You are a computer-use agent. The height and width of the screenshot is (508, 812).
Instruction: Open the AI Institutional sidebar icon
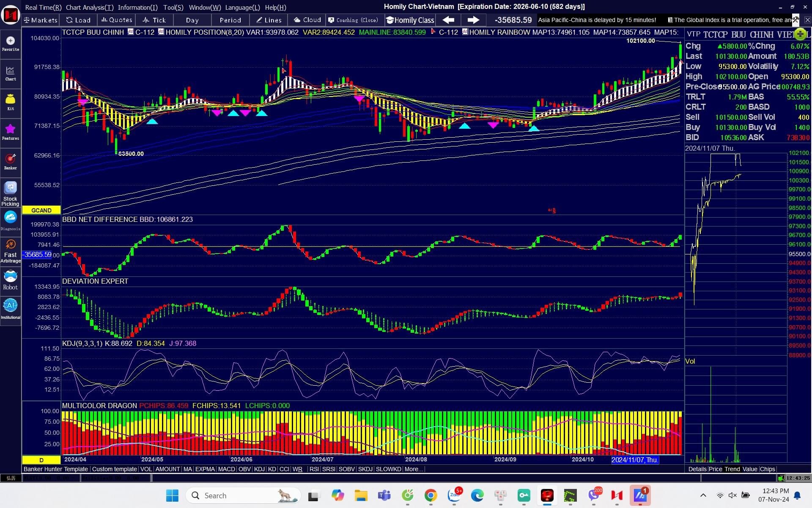pos(10,309)
